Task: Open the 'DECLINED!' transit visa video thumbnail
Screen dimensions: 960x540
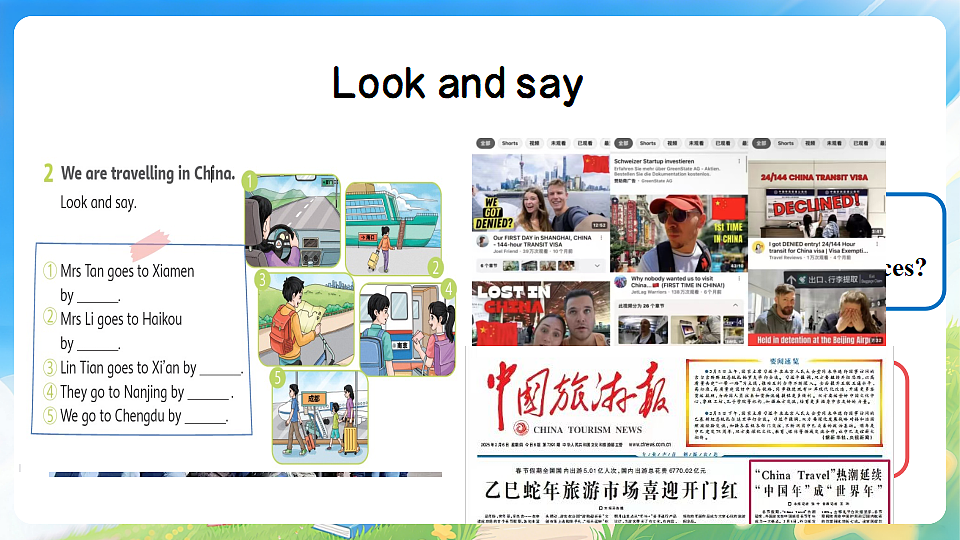Action: click(x=817, y=199)
